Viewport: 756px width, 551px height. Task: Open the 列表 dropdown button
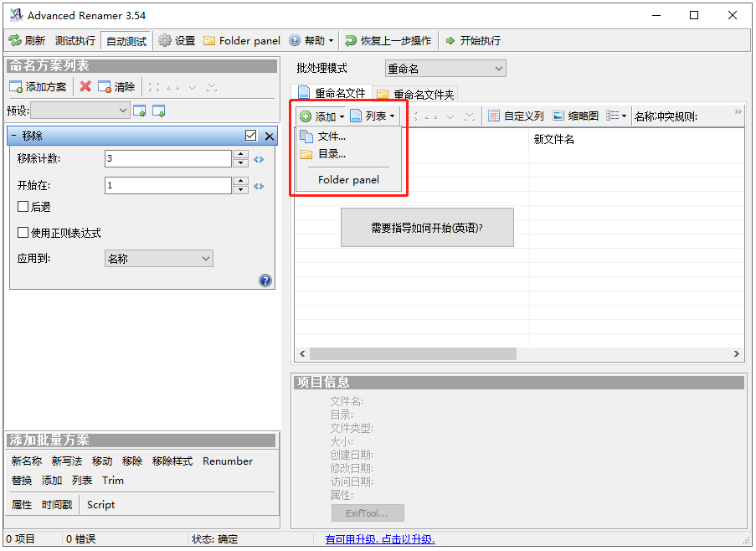(x=373, y=116)
